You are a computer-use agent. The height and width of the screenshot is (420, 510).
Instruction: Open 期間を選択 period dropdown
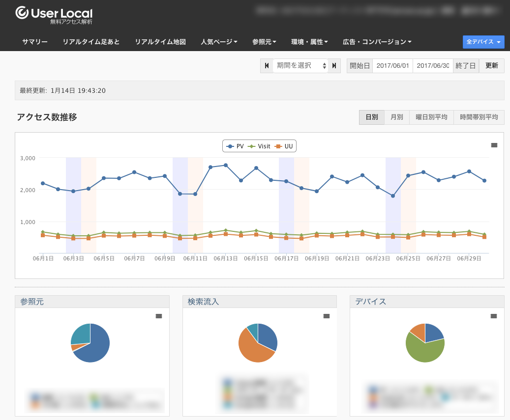click(x=300, y=66)
